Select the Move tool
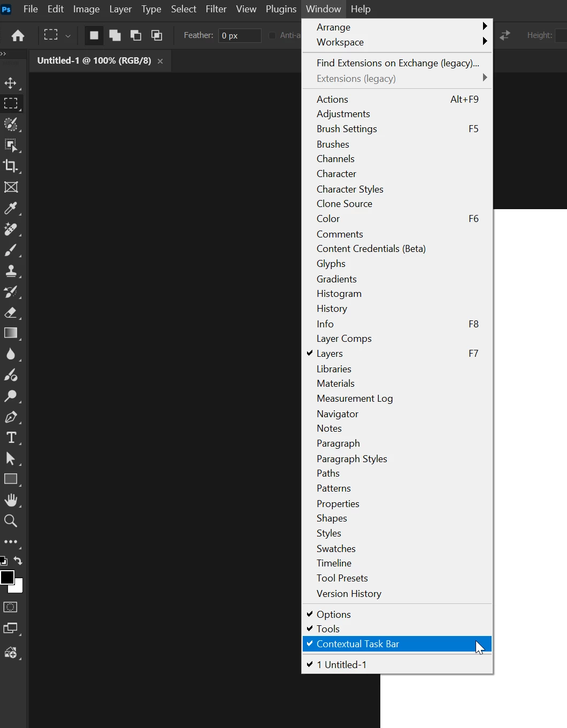The height and width of the screenshot is (728, 567). [11, 83]
